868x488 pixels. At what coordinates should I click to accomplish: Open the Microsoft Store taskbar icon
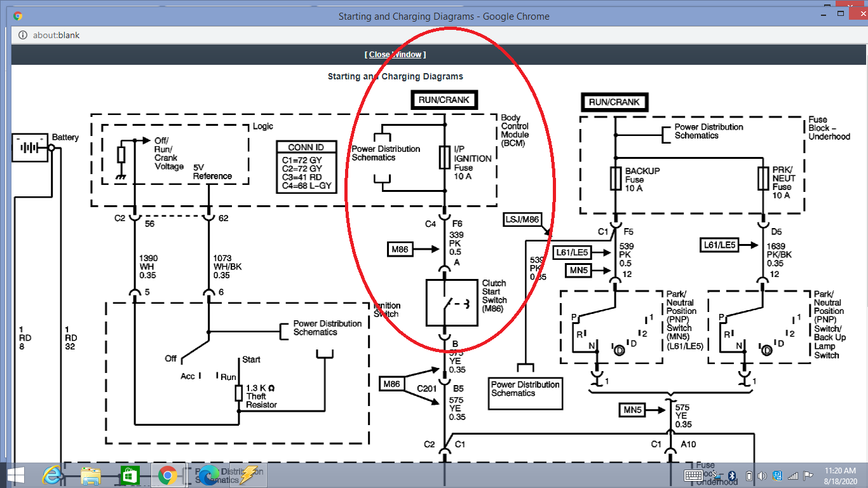click(x=130, y=475)
